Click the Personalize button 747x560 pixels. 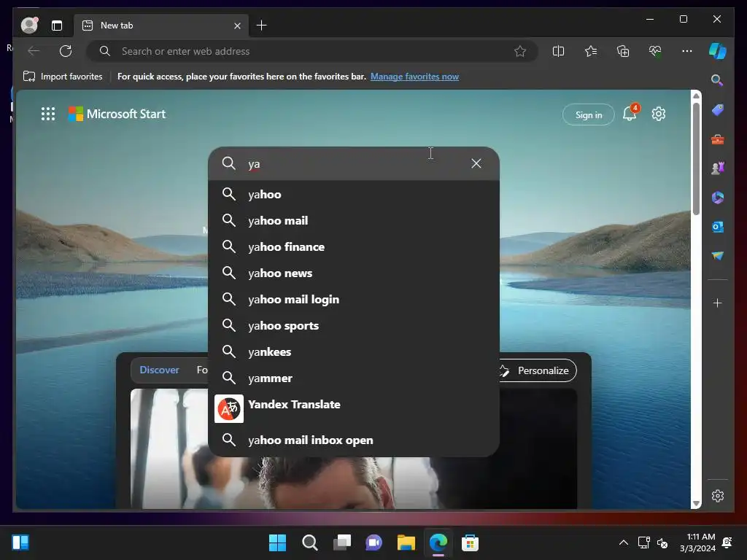(x=537, y=370)
